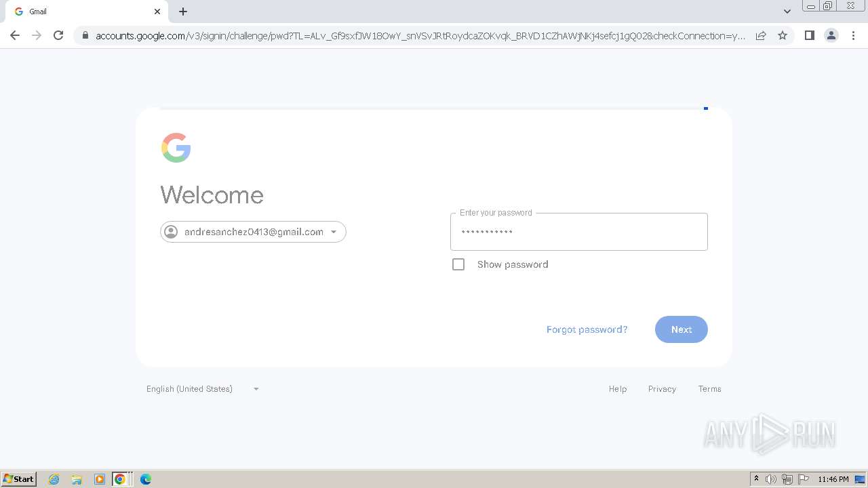
Task: Show hidden system tray icons arrow
Action: tap(757, 479)
